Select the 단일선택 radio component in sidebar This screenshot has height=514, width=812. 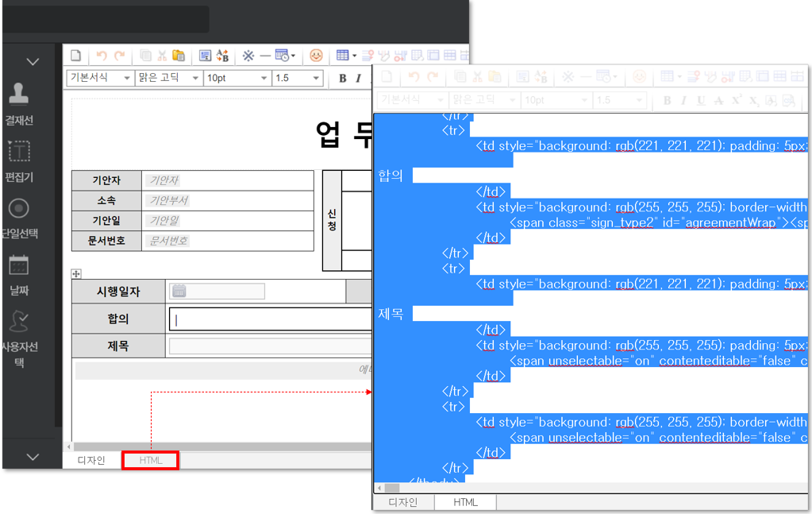pos(18,208)
